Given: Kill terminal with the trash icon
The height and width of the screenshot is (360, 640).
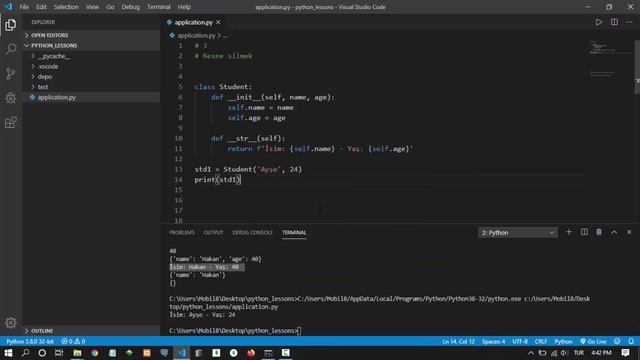Looking at the screenshot, I should 599,232.
